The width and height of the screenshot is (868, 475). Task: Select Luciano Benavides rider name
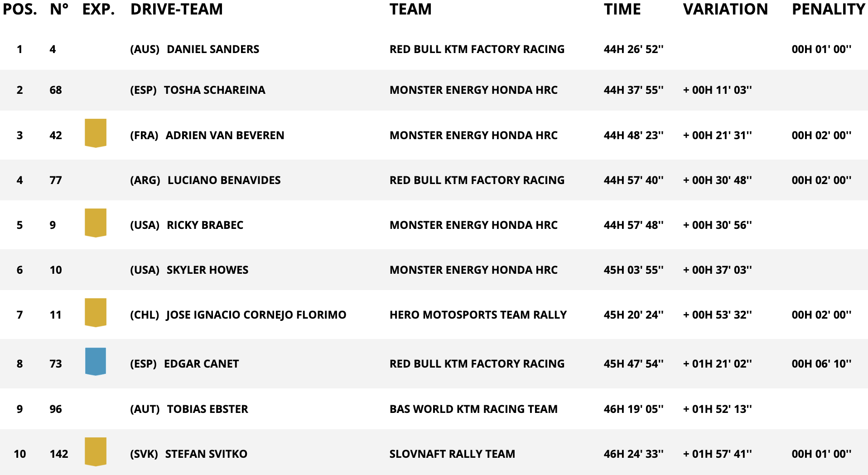pos(224,180)
